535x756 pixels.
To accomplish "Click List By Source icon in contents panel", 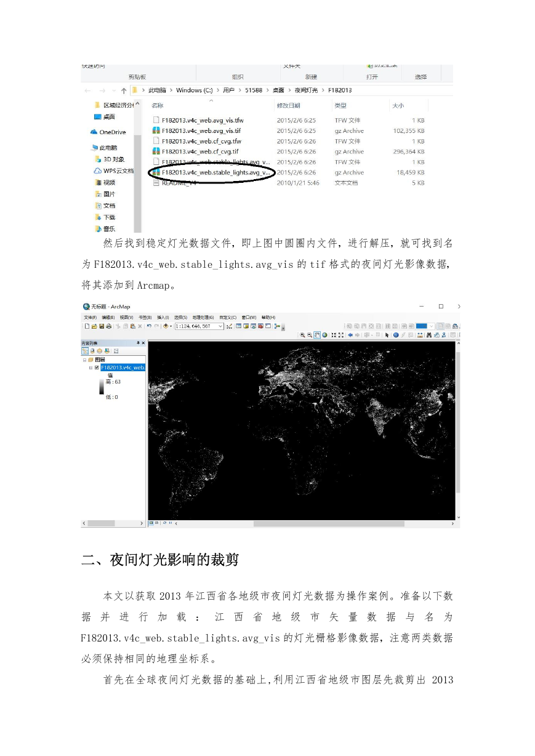I will coord(92,351).
